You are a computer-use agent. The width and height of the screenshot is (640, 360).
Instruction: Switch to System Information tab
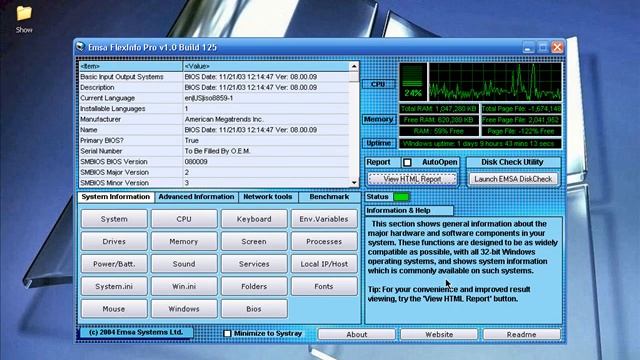(116, 197)
